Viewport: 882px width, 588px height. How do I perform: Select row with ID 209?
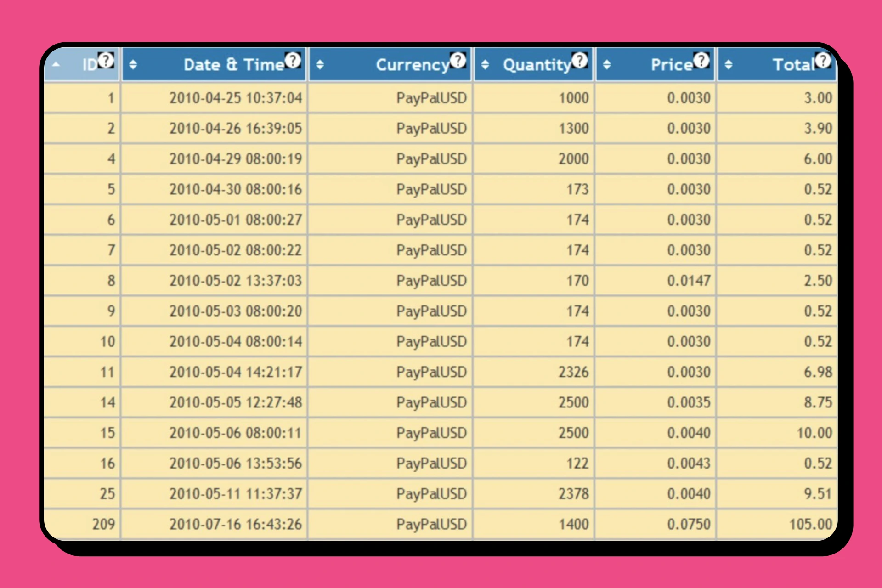coord(104,524)
